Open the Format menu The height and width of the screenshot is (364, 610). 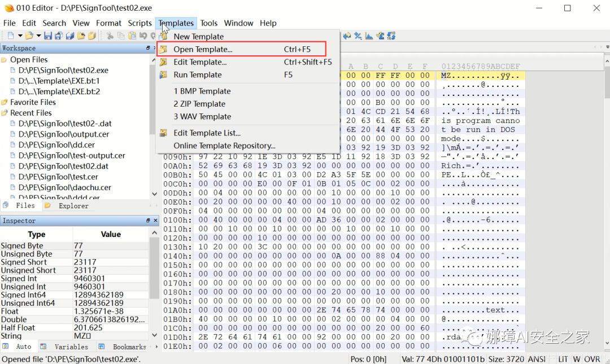108,23
